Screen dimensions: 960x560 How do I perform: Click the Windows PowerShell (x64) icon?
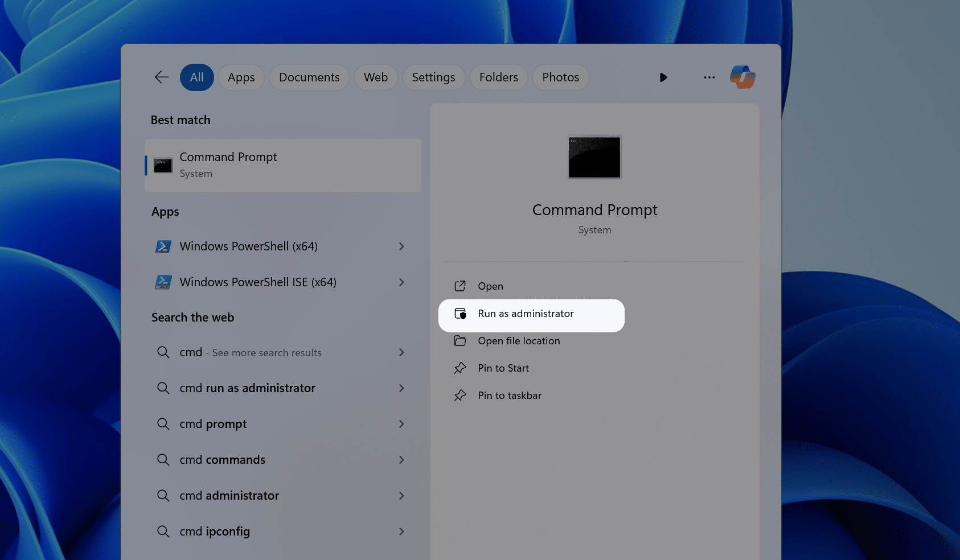pyautogui.click(x=163, y=246)
